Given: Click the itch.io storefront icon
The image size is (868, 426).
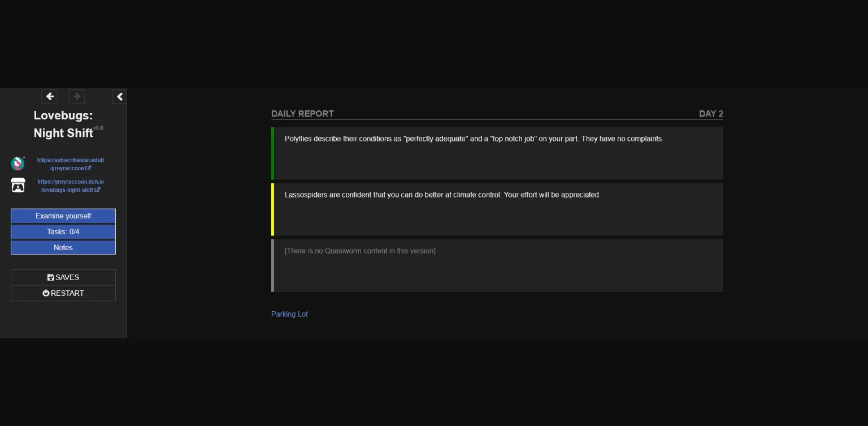Looking at the screenshot, I should coord(18,185).
